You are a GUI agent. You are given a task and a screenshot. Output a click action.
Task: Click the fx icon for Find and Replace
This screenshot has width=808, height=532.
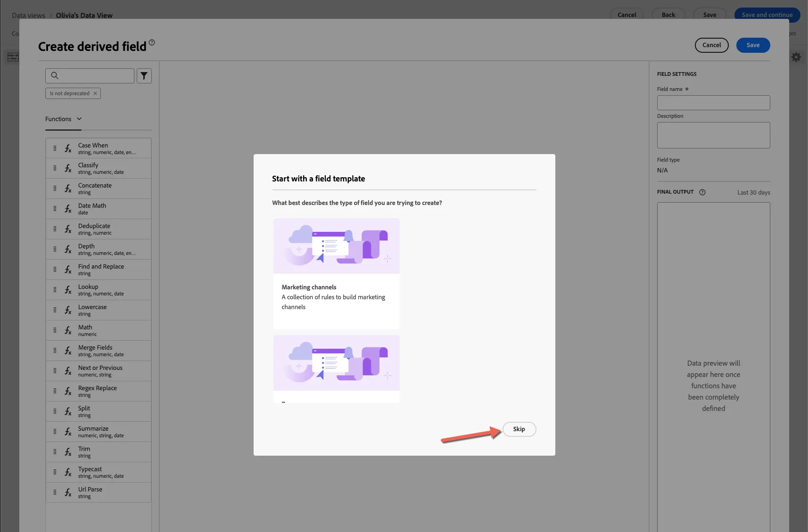(68, 270)
